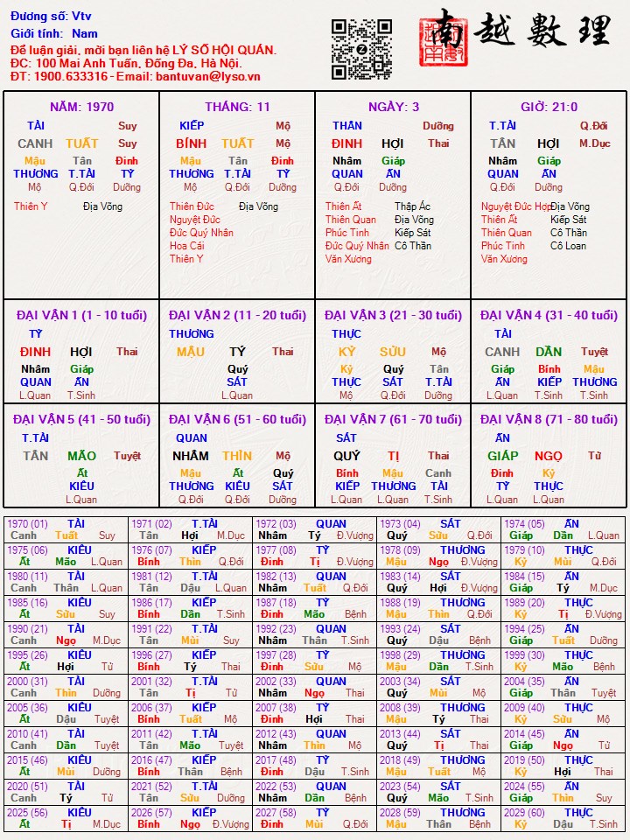This screenshot has height=840, width=630.
Task: Click the '2020 (51)' year cell
Action: [x=67, y=793]
